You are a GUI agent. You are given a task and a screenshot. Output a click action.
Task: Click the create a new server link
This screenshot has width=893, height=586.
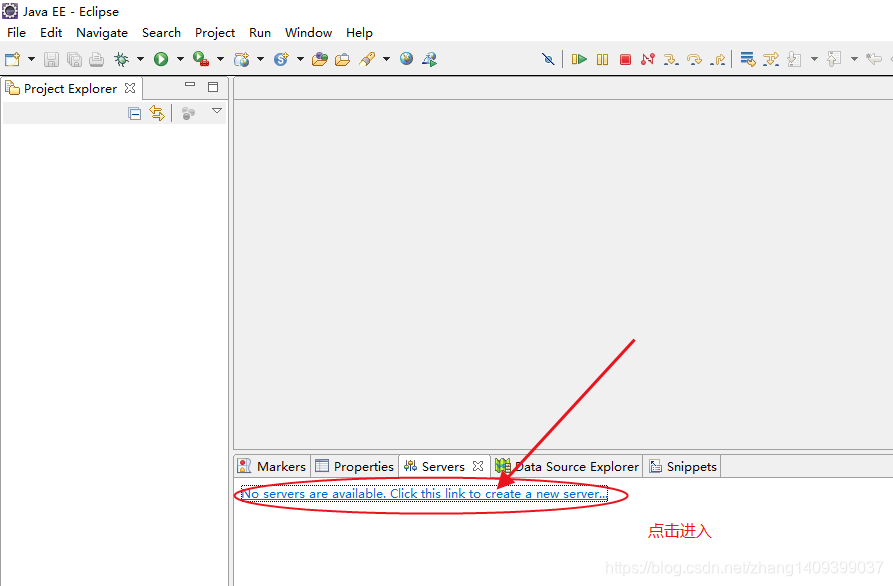click(424, 494)
